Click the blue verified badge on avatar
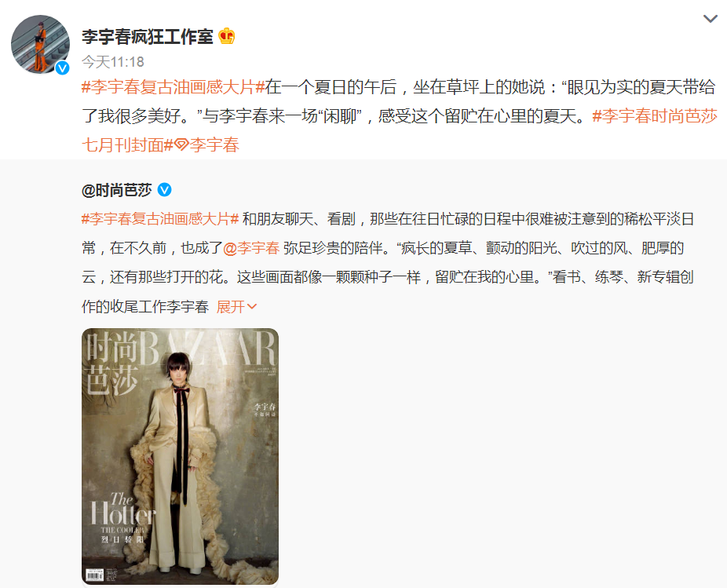Screen dimensions: 727x588 (62, 68)
